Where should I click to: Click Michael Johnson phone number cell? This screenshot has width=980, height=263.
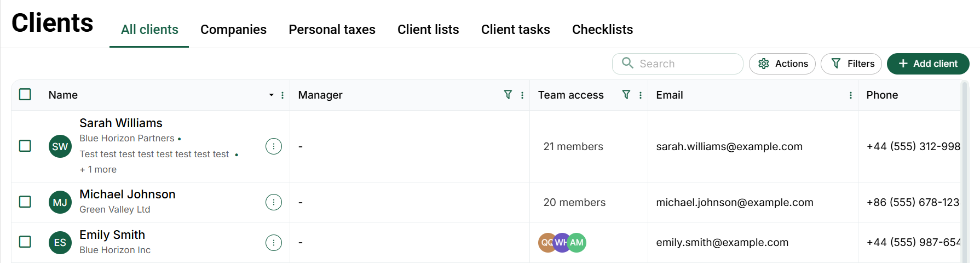point(913,202)
